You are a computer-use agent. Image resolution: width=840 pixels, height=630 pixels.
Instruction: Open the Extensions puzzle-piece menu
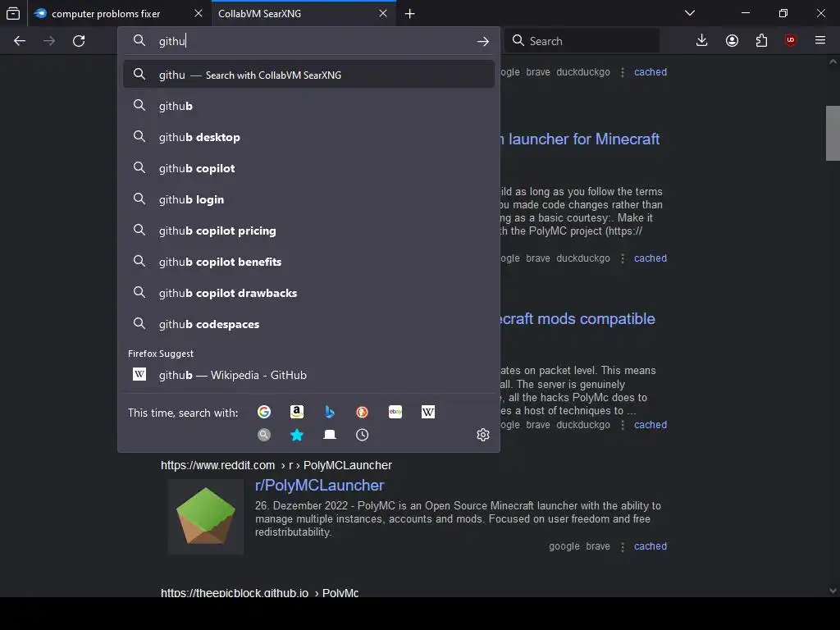coord(761,41)
